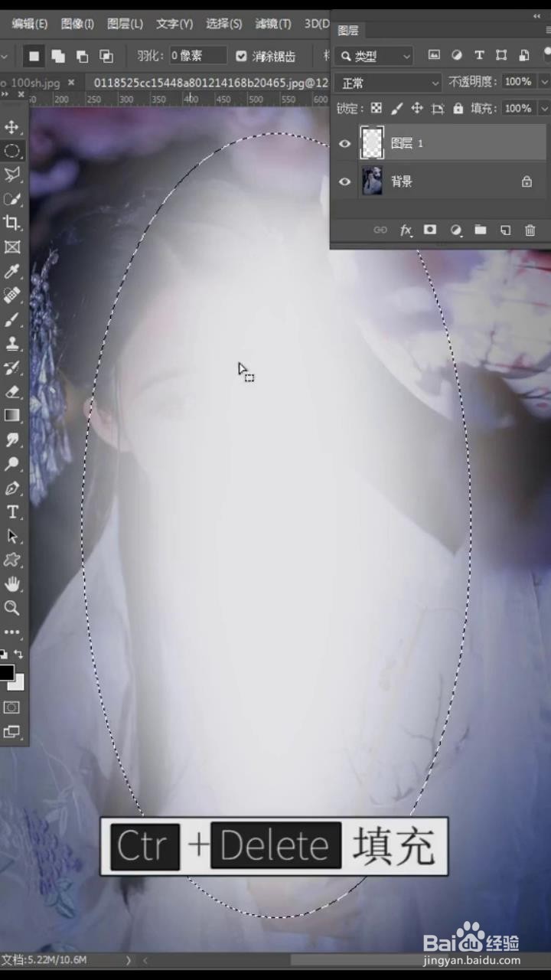This screenshot has width=551, height=980.
Task: Select the Brush tool
Action: [x=12, y=319]
